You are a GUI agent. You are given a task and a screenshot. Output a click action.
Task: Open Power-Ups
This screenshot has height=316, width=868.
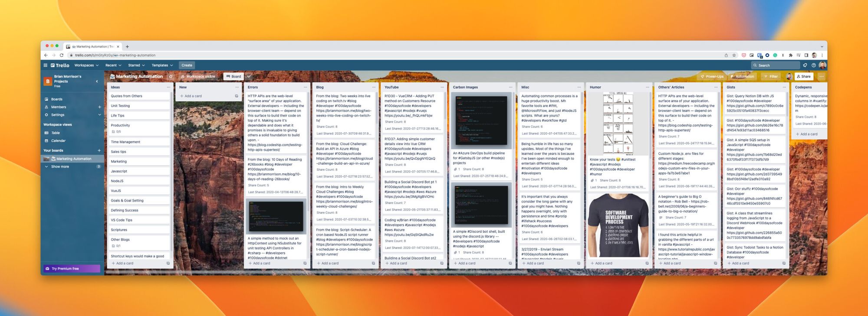point(712,76)
